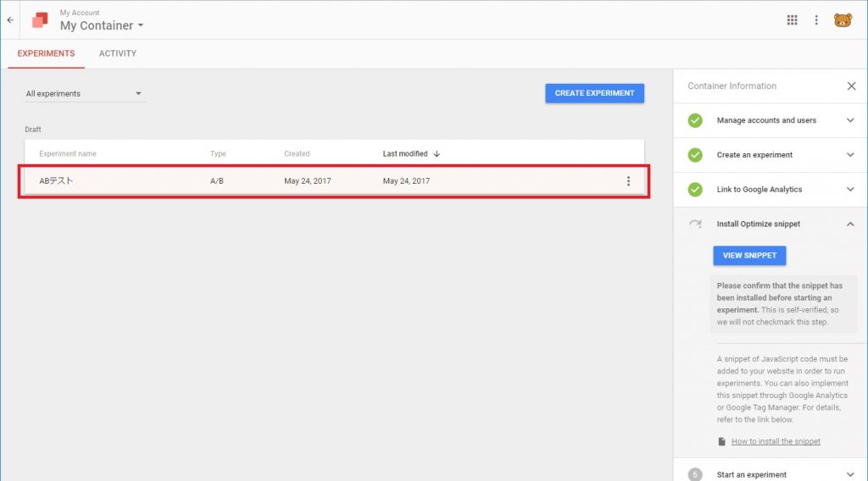868x481 pixels.
Task: Click the My Account label
Action: [x=80, y=12]
